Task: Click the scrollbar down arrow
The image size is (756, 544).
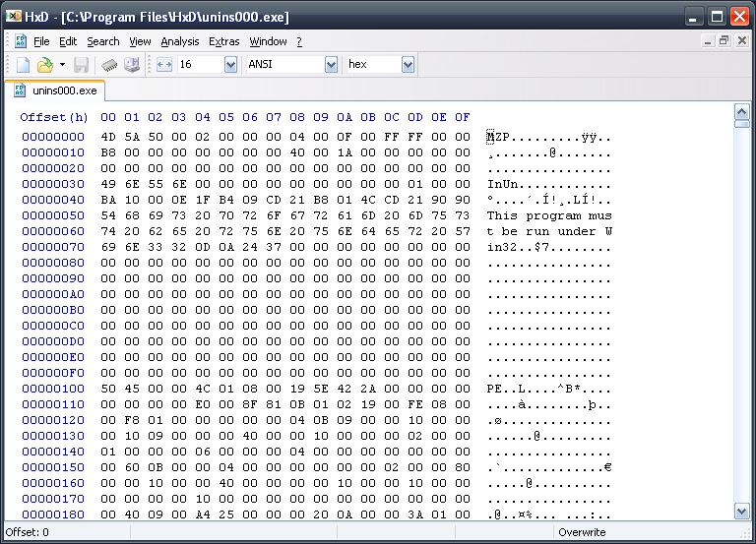Action: point(741,511)
